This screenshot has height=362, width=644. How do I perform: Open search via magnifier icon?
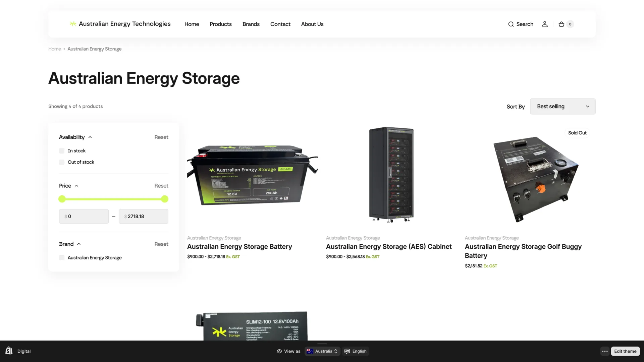click(511, 24)
